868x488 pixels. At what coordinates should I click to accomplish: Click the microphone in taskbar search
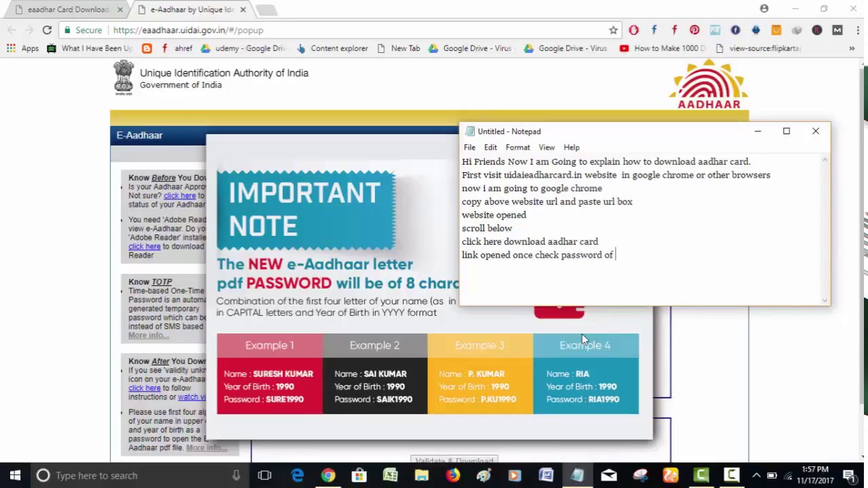click(236, 475)
